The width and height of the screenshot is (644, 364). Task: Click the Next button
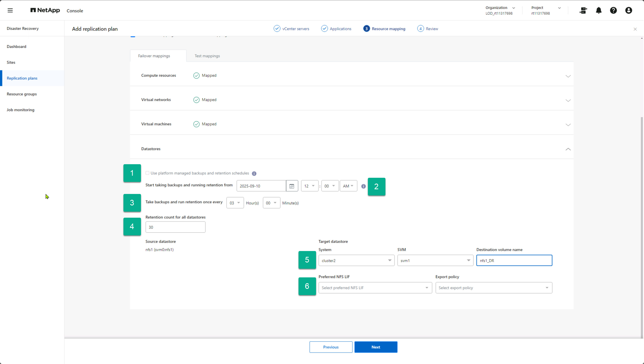point(376,347)
